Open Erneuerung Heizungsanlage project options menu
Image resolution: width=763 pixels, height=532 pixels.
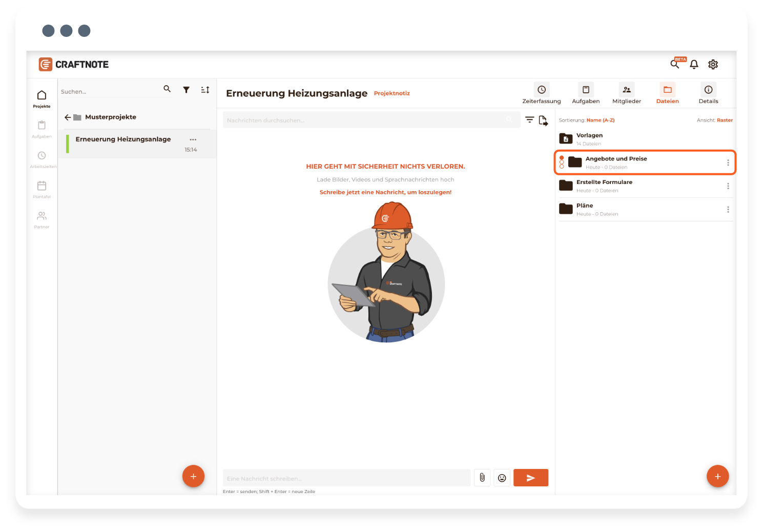[193, 139]
